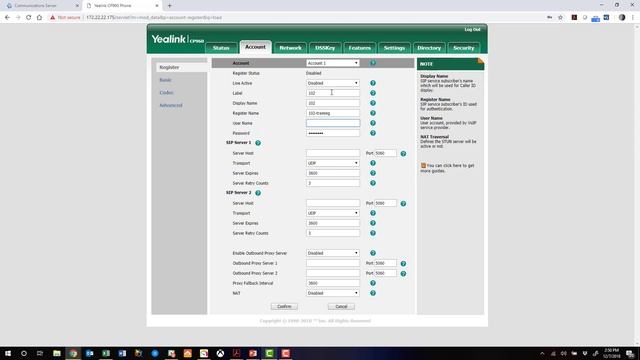This screenshot has height=360, width=640.
Task: Open help icon next to SIP Server 1 heading
Action: [x=258, y=143]
